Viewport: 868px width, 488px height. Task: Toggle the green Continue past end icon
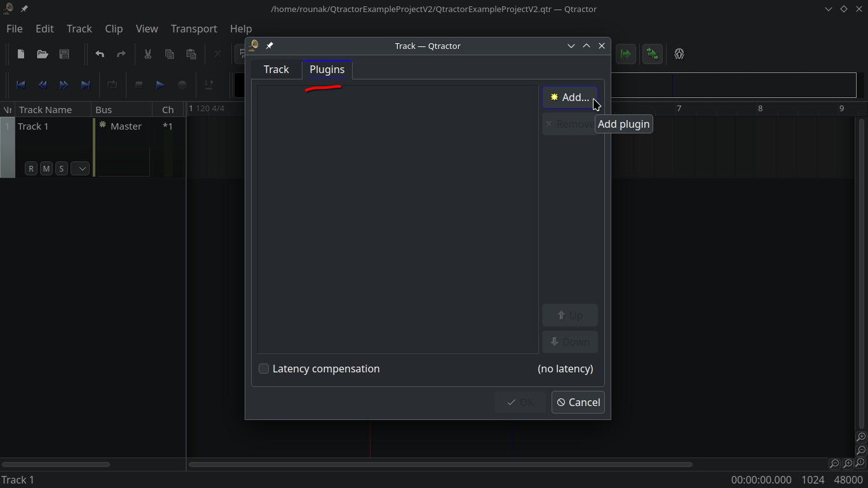click(652, 54)
